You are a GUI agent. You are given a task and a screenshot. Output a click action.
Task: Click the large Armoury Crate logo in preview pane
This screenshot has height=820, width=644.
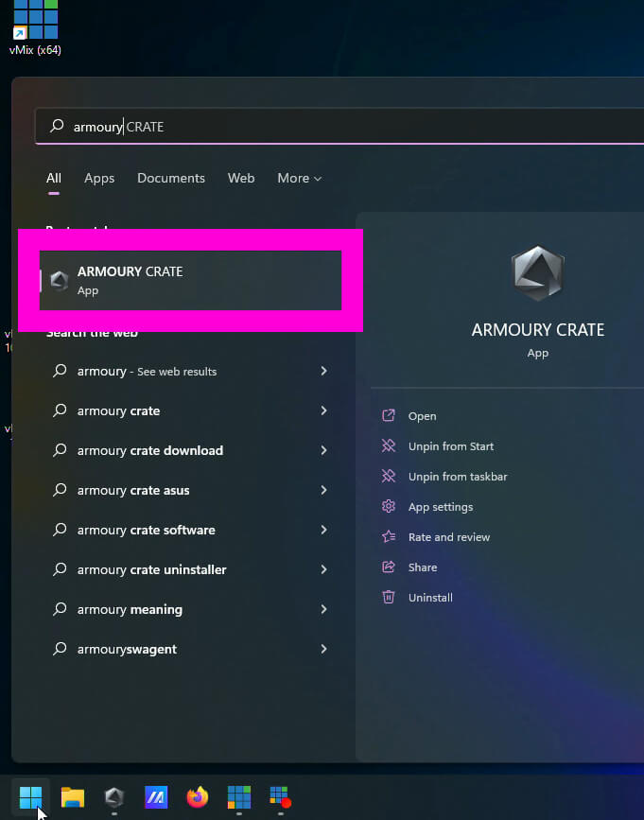[537, 273]
